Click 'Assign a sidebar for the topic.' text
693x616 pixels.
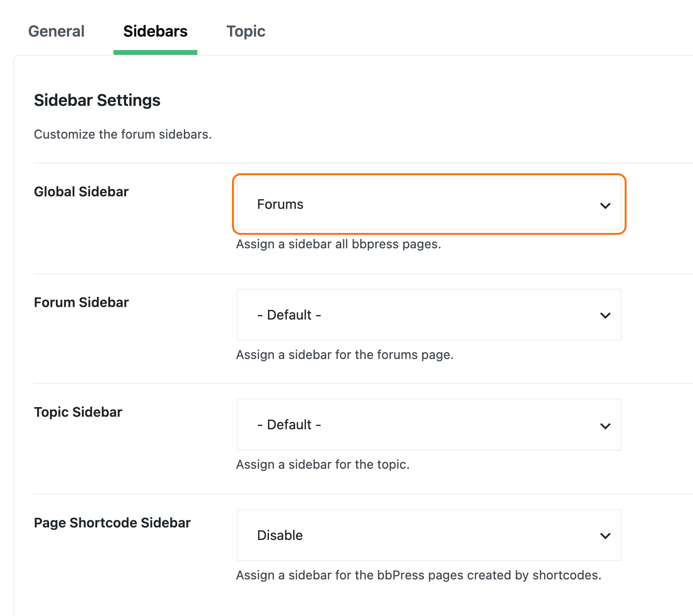(x=322, y=465)
